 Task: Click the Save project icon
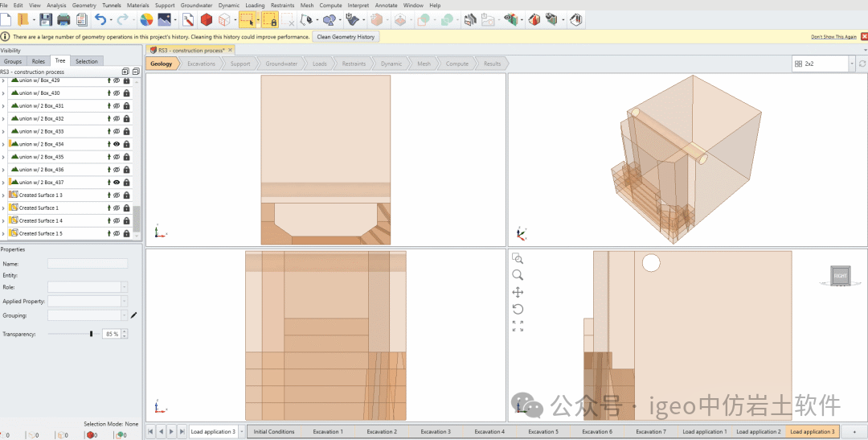tap(46, 19)
